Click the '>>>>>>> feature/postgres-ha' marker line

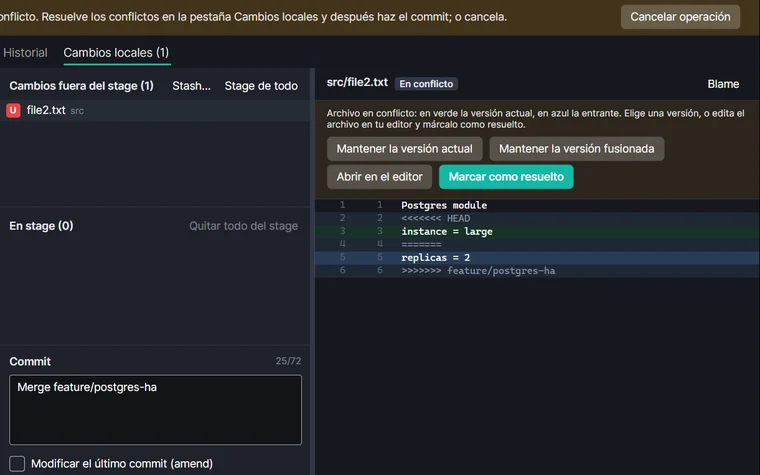point(537,270)
